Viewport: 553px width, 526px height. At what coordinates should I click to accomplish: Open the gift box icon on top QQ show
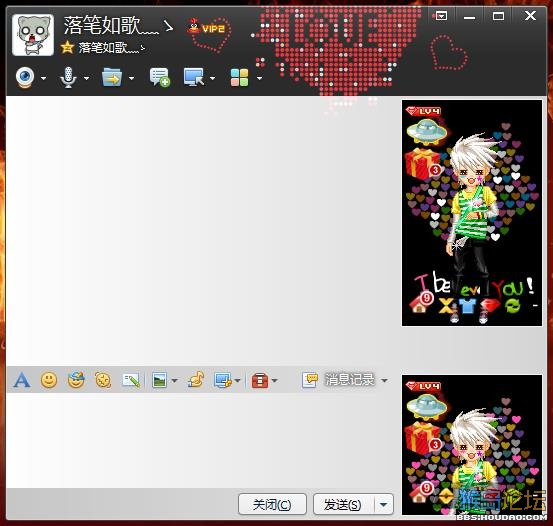tap(422, 164)
